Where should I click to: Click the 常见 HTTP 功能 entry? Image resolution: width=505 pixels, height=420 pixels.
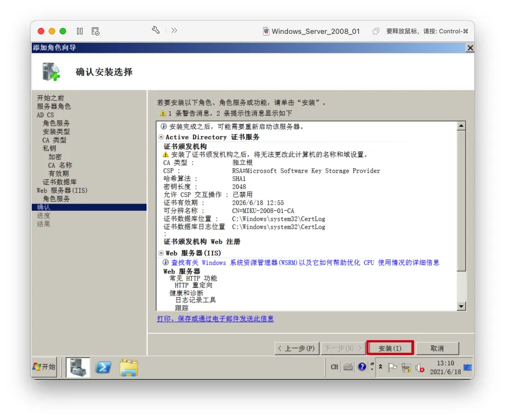point(193,278)
